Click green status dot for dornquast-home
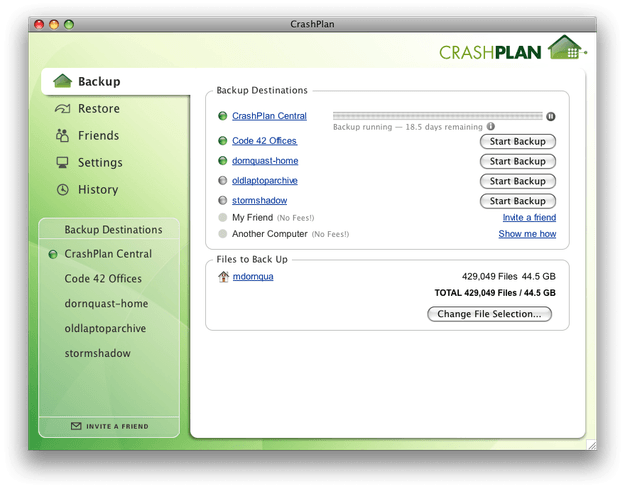Viewport: 625px width, 489px height. click(x=222, y=161)
